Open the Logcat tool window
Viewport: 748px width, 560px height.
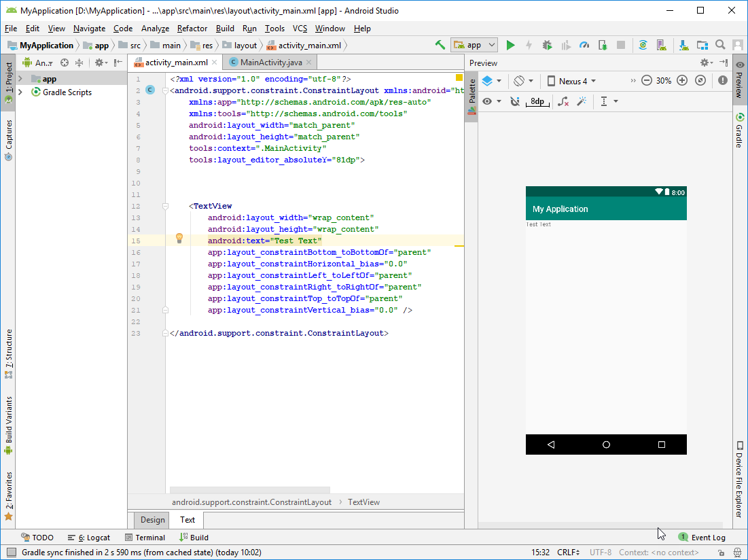[x=89, y=538]
